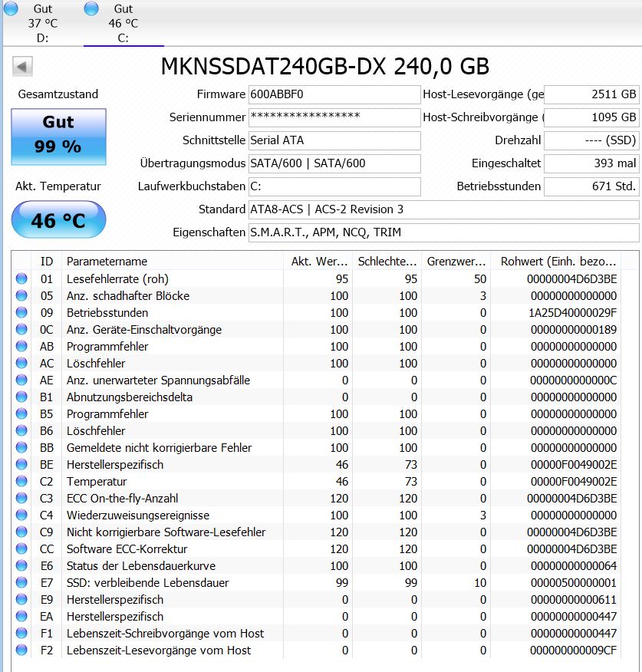Click raw value 000000000009CF
642x672 pixels.
[573, 651]
